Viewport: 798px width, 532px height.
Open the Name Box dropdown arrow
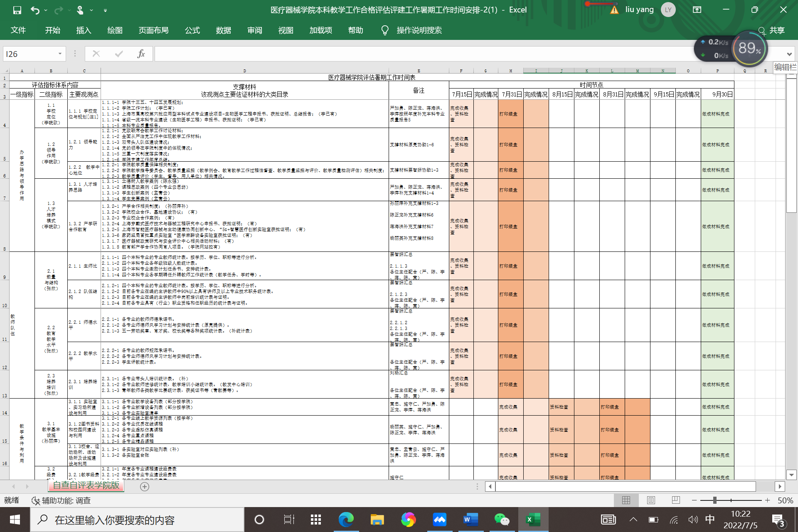[x=60, y=54]
